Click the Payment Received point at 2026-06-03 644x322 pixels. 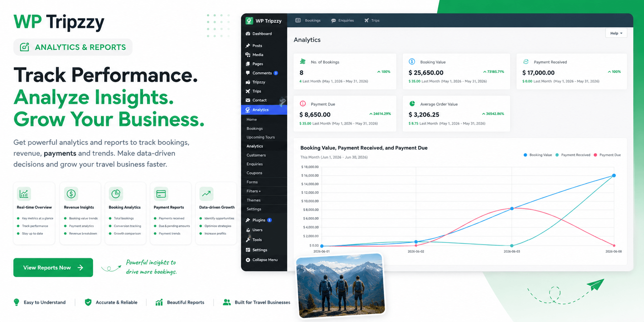pyautogui.click(x=512, y=246)
